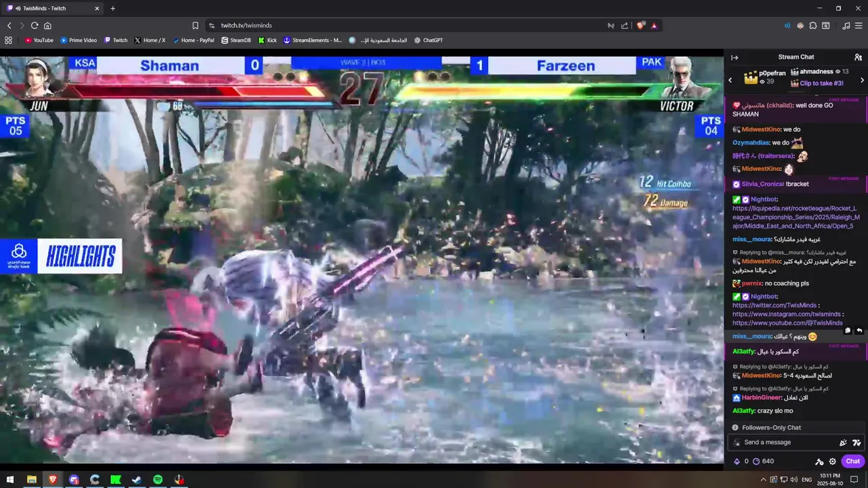Open the ChatGPT bookmark
The image size is (868, 488).
click(429, 41)
